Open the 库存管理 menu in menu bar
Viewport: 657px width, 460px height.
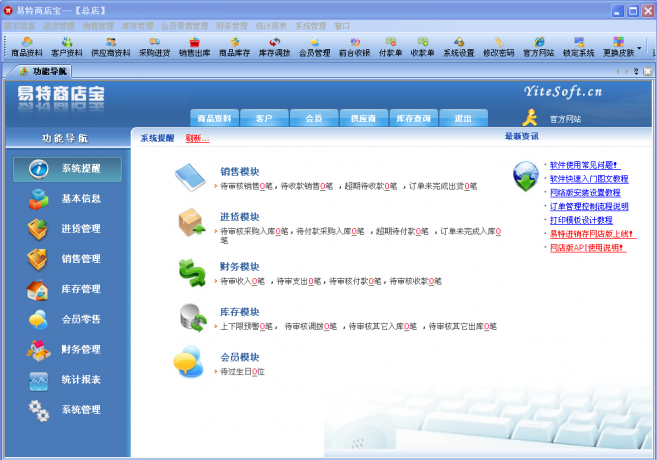point(138,26)
